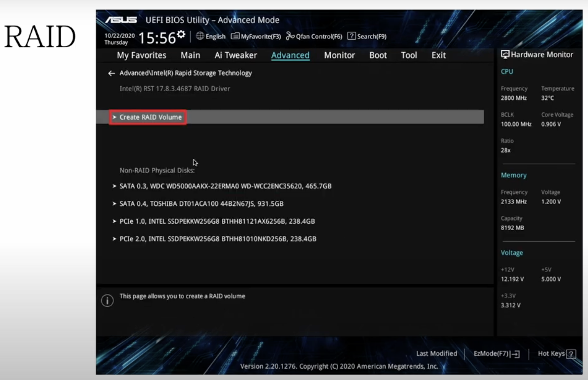Click help text about creating RAID volume

pyautogui.click(x=182, y=296)
